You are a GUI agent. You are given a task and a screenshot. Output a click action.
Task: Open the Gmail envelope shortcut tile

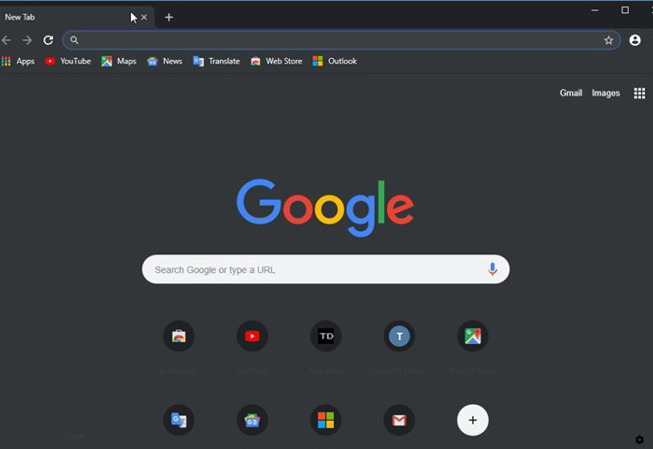coord(399,420)
